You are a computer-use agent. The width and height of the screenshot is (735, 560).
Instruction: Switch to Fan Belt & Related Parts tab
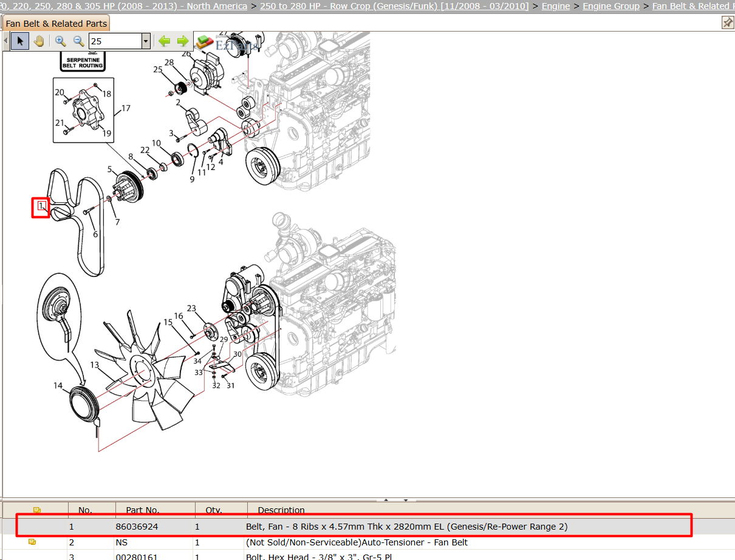56,24
